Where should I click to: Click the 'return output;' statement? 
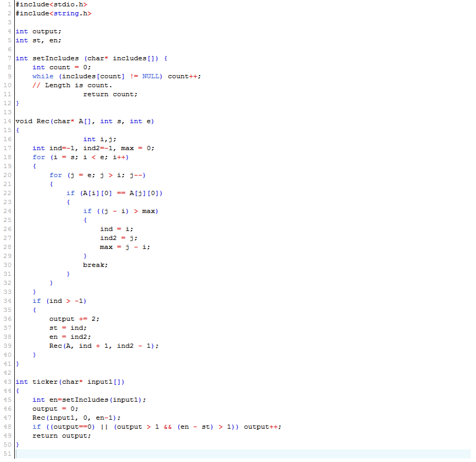pos(61,436)
